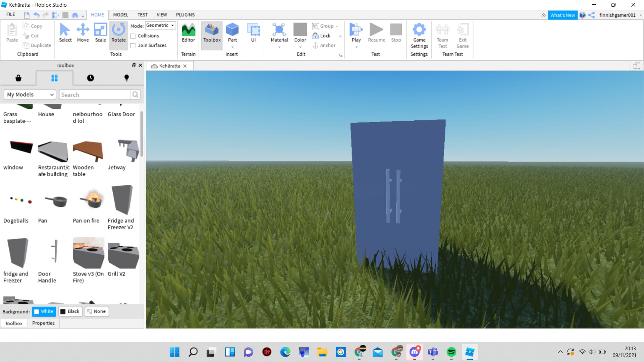Expand the quick access toolbar customize arrow
This screenshot has height=362, width=644.
(x=83, y=15)
